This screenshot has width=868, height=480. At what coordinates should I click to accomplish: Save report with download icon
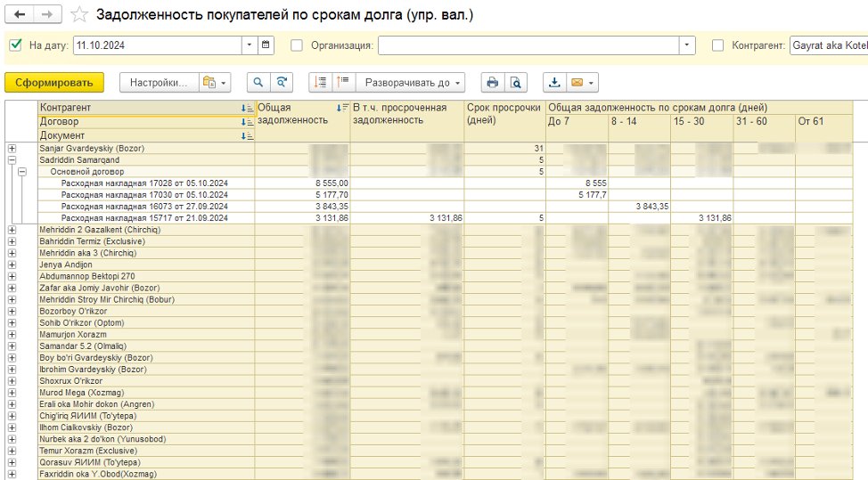coord(554,83)
